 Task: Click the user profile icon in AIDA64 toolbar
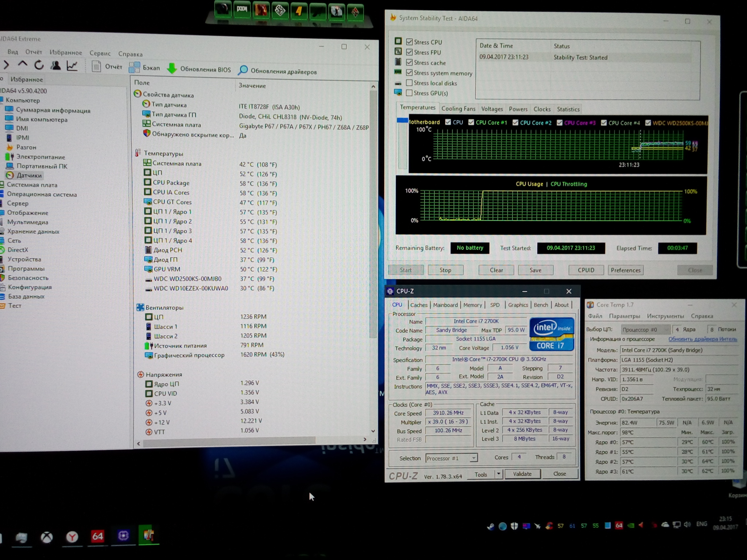point(55,66)
